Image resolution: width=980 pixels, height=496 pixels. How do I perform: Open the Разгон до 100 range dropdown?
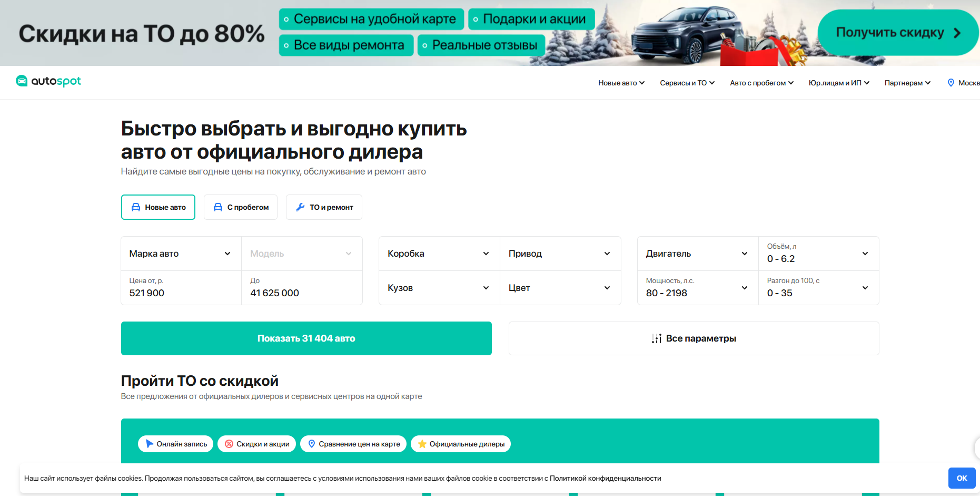tap(819, 288)
